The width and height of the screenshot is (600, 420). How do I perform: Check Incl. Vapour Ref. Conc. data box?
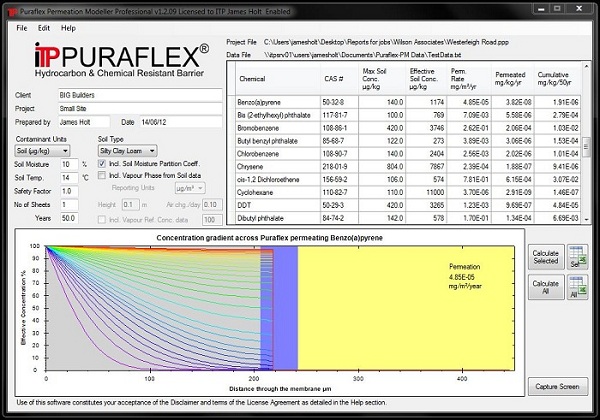(103, 218)
